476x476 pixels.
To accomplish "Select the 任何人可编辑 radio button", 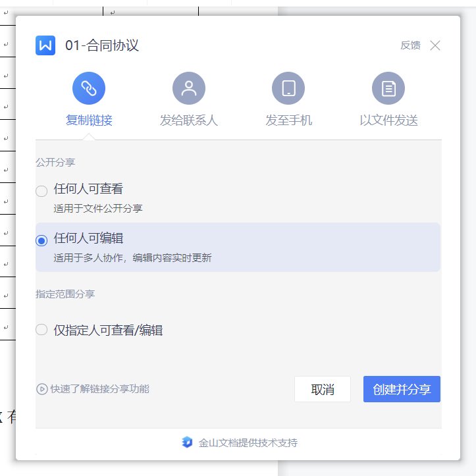I will 41,240.
